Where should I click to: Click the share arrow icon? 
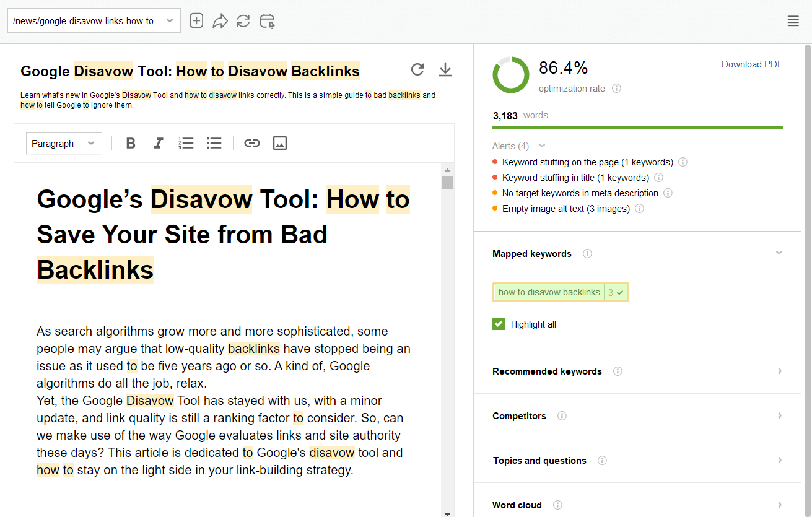[x=220, y=21]
